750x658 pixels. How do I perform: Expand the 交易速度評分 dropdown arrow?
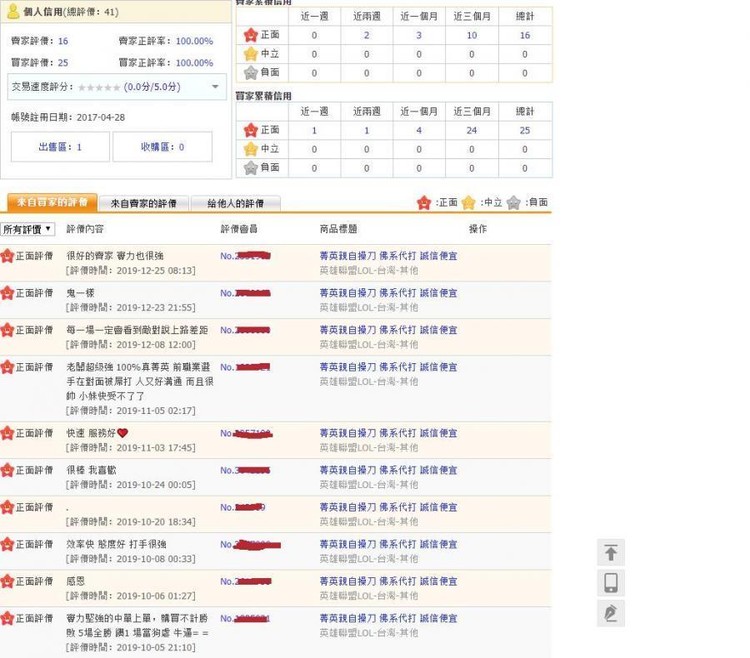pyautogui.click(x=215, y=87)
